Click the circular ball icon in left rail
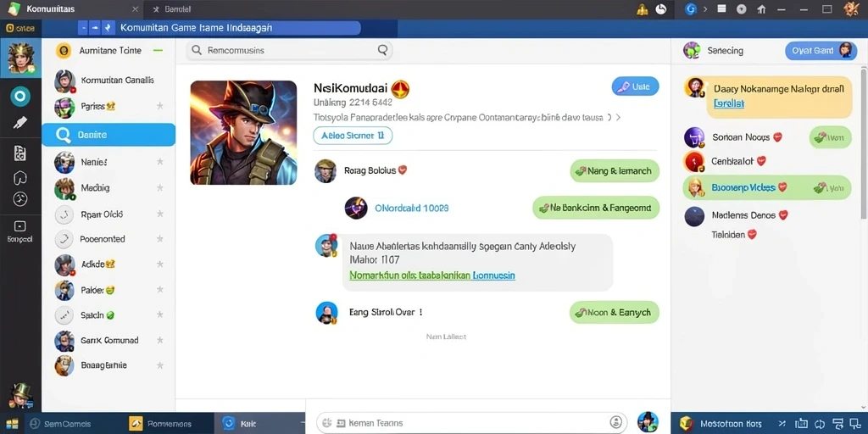868x434 pixels. 20,199
